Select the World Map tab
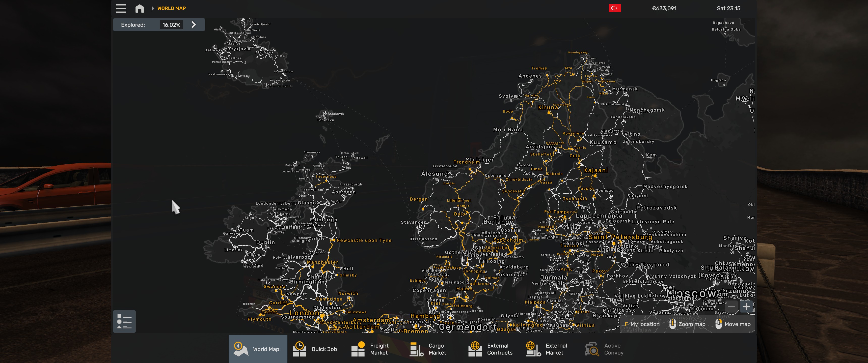Image resolution: width=868 pixels, height=363 pixels. [258, 349]
